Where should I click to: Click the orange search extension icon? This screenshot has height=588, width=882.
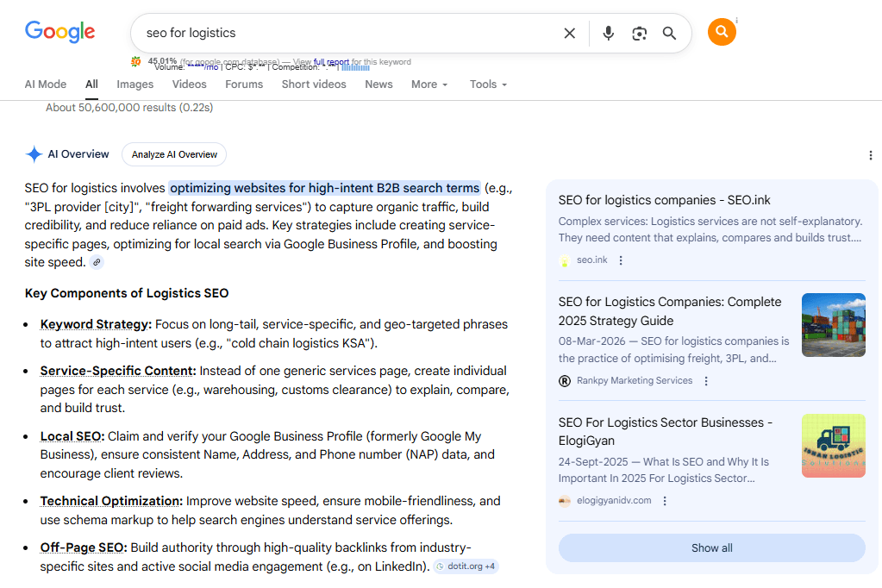pos(722,32)
